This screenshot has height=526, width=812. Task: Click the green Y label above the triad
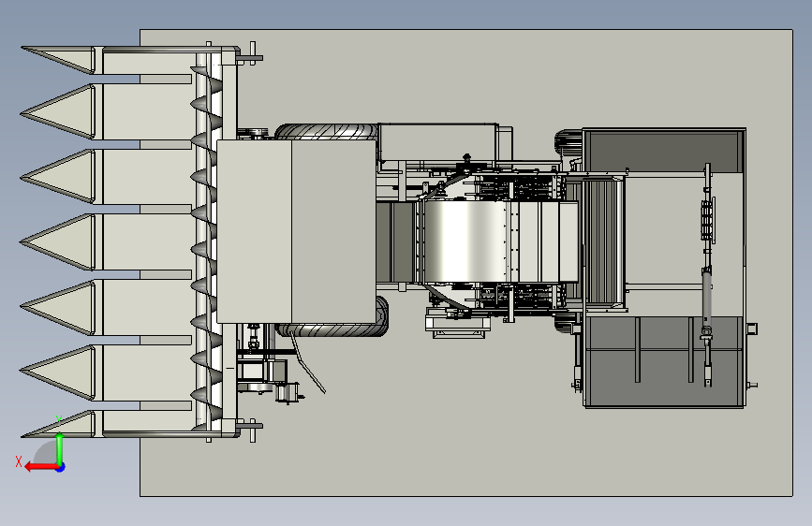point(59,421)
